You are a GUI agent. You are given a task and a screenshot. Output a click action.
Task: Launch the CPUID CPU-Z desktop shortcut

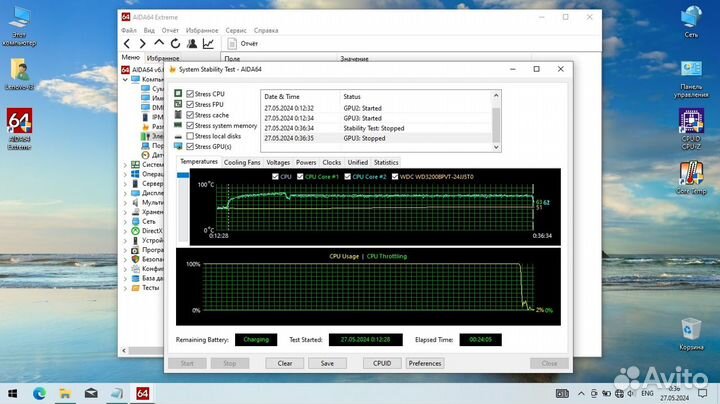(x=691, y=129)
